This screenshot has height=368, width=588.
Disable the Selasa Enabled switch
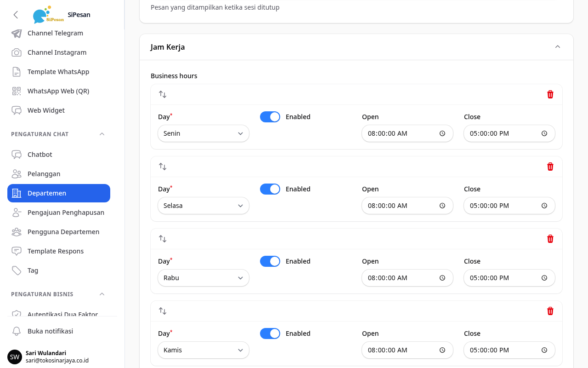(270, 189)
